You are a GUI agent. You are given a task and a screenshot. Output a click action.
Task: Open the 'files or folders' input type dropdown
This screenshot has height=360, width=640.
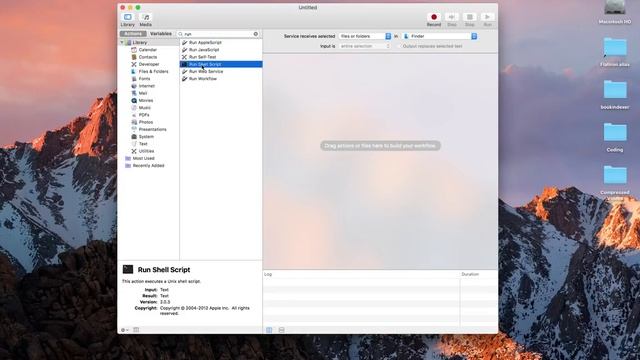(x=365, y=36)
